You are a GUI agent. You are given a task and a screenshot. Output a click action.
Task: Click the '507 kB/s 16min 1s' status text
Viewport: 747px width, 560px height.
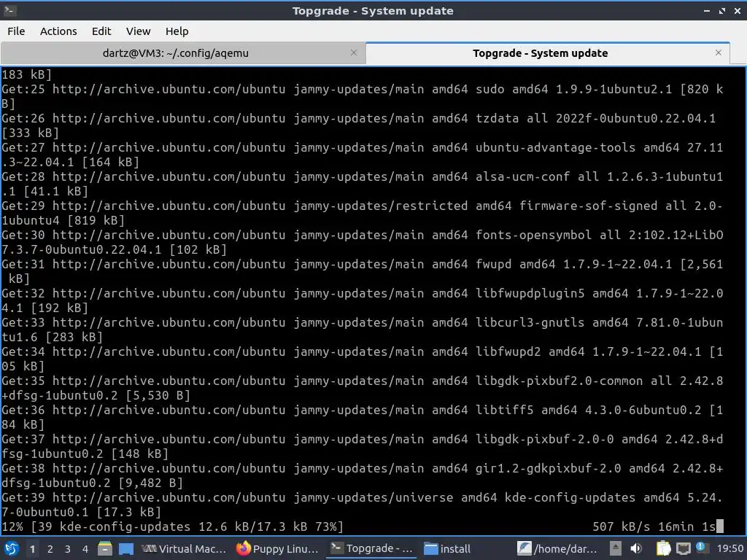654,526
